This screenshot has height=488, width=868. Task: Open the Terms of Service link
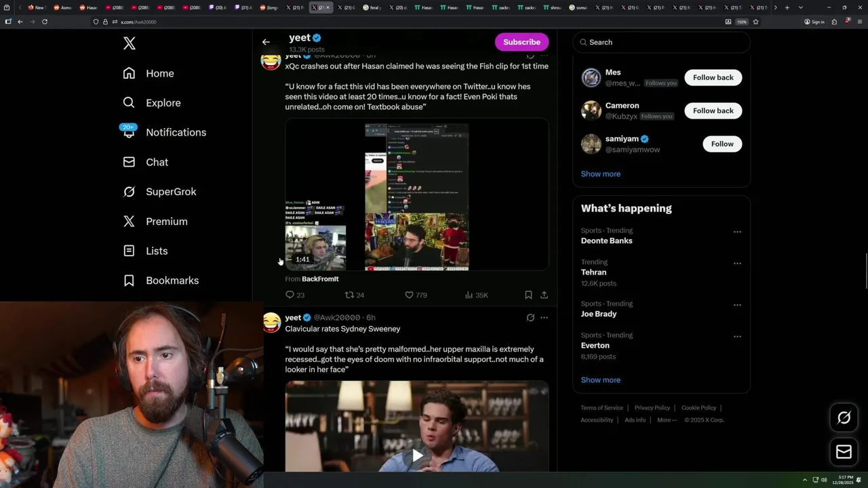601,408
